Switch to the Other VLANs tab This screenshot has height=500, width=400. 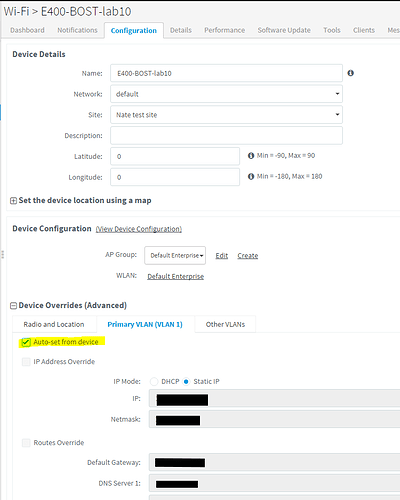[225, 324]
